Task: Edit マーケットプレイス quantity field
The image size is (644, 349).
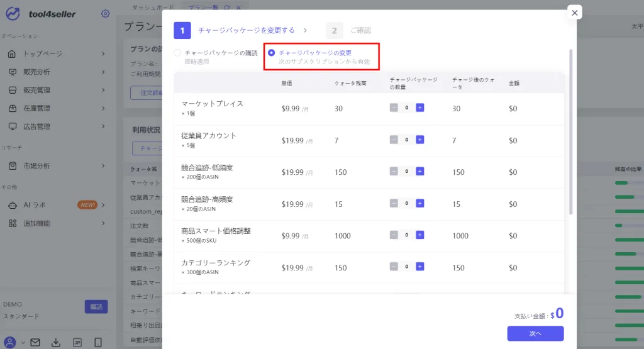Action: 407,108
